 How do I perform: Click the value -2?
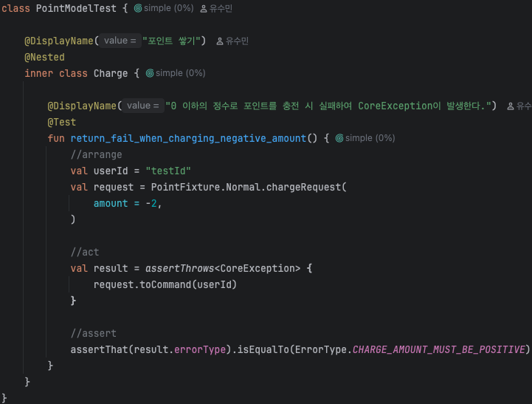pyautogui.click(x=151, y=203)
